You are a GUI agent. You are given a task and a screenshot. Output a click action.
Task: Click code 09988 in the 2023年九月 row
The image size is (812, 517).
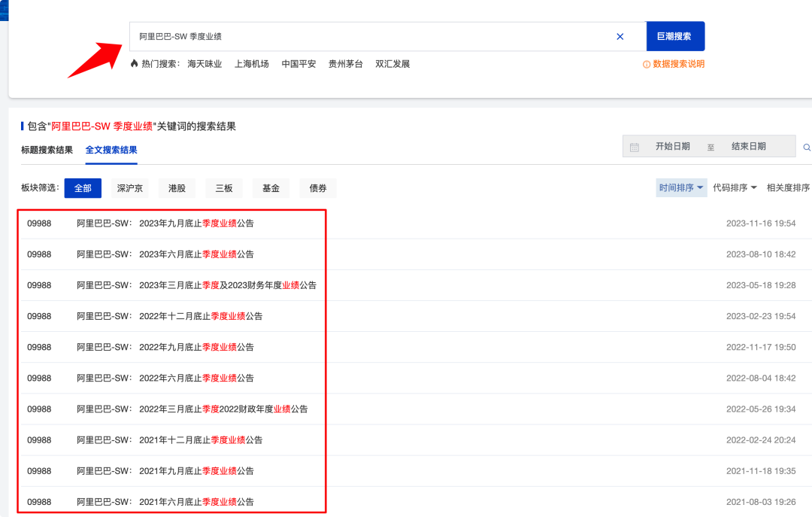click(39, 224)
